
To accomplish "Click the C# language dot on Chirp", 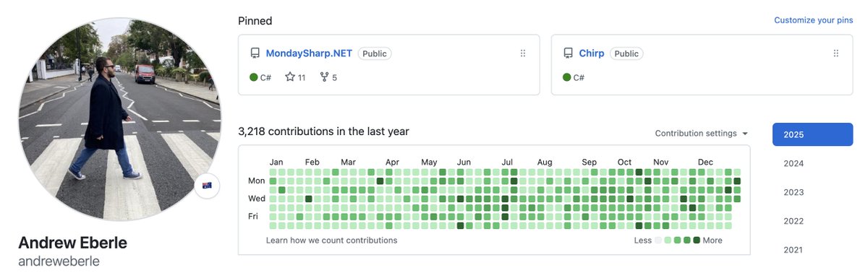I will (x=567, y=77).
